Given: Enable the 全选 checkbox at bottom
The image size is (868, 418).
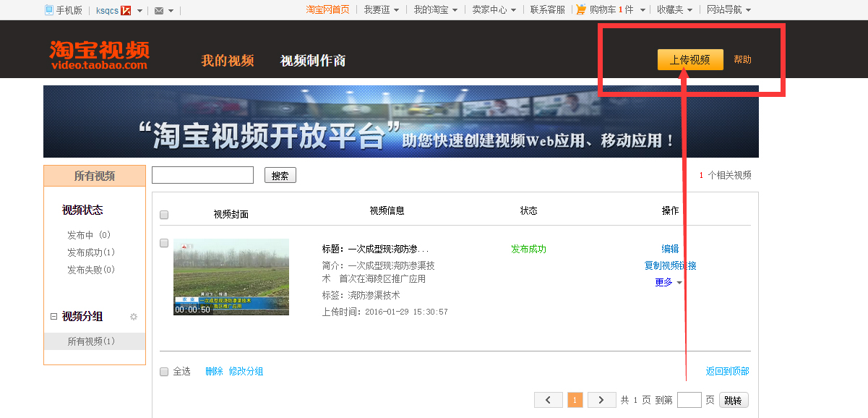Looking at the screenshot, I should [x=164, y=372].
